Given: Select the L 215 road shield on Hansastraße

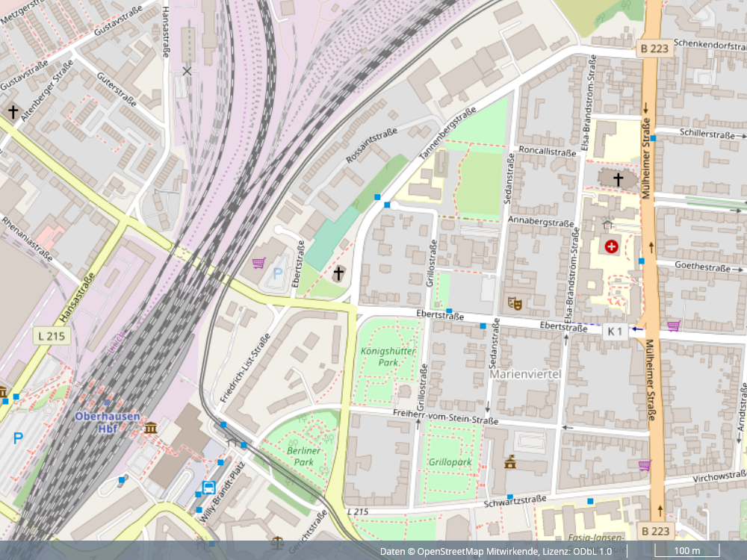Looking at the screenshot, I should point(52,336).
